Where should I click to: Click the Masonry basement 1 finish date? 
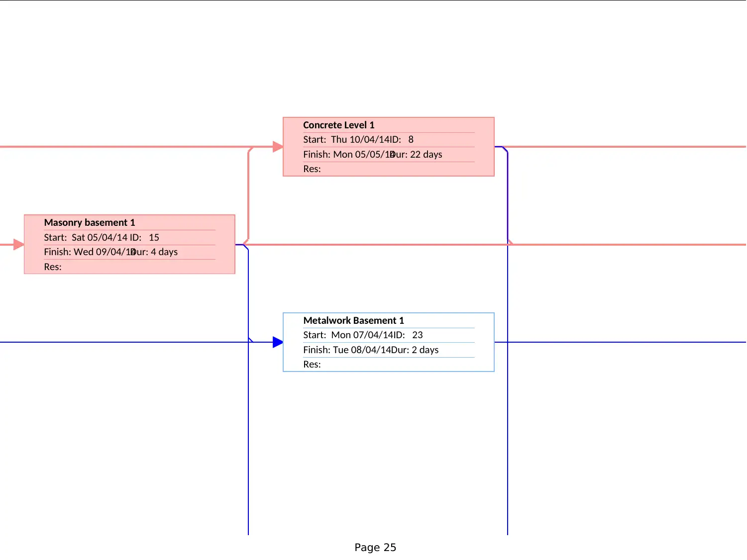click(x=104, y=252)
